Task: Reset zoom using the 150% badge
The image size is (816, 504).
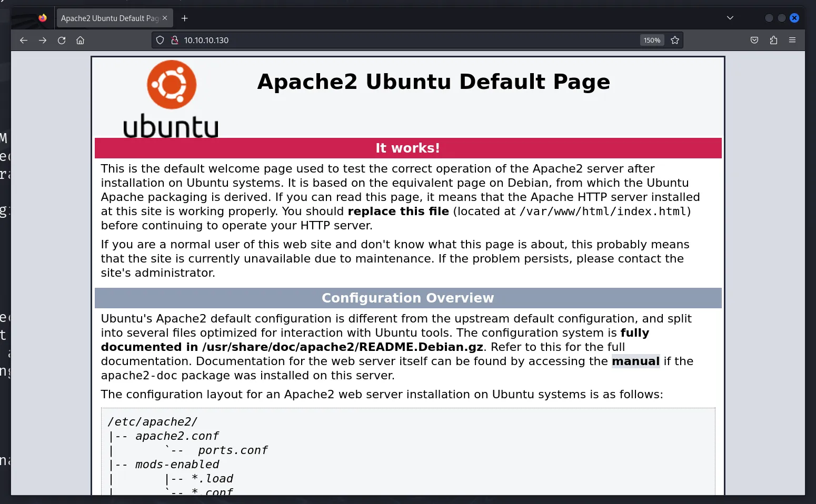Action: 652,41
